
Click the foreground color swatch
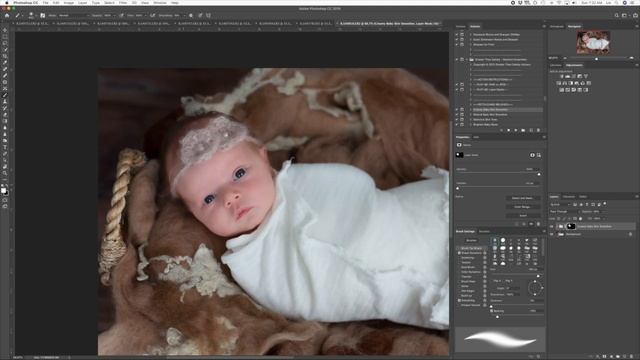click(3, 191)
